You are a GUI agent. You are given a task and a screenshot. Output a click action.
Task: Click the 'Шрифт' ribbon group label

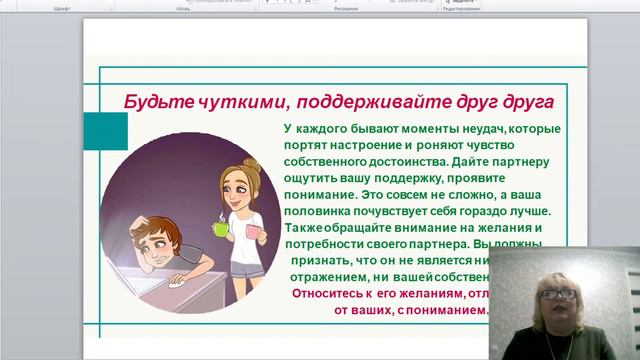(x=62, y=9)
